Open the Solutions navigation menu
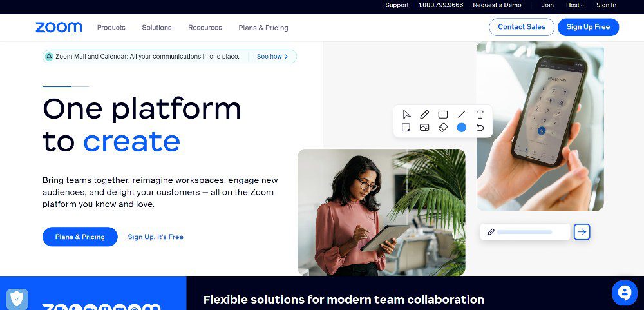 click(x=156, y=28)
